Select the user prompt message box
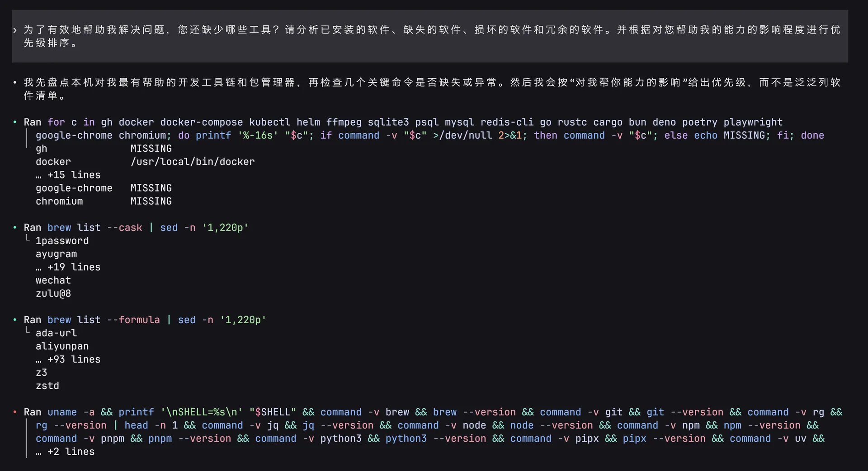This screenshot has width=868, height=471. 429,36
